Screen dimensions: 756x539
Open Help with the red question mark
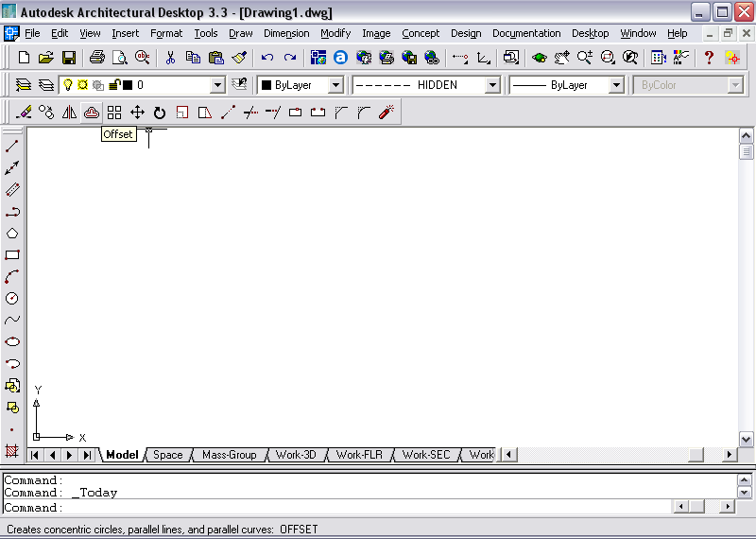pos(709,58)
